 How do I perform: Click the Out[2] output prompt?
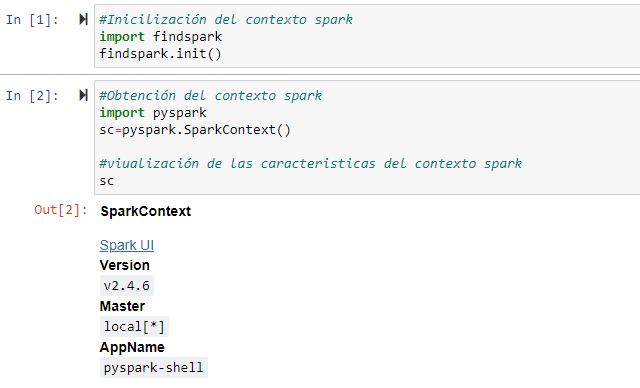(60, 210)
